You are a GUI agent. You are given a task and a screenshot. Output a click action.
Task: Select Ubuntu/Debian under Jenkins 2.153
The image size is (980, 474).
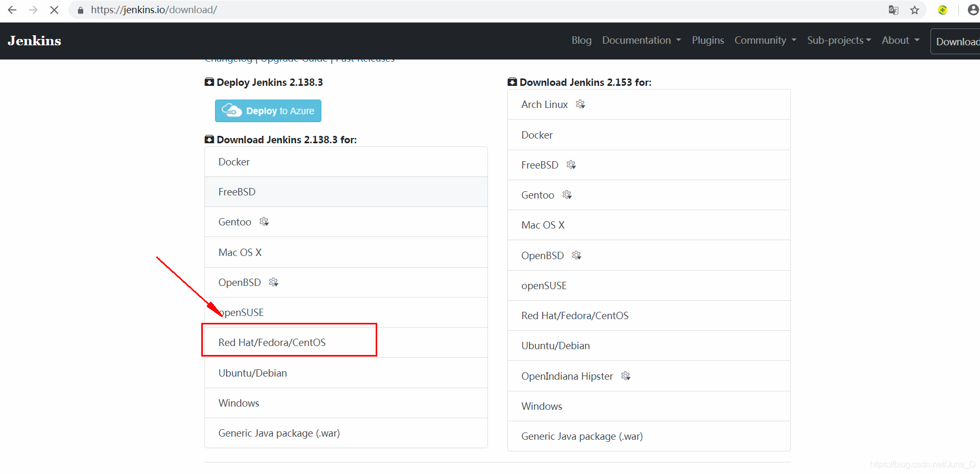click(649, 345)
